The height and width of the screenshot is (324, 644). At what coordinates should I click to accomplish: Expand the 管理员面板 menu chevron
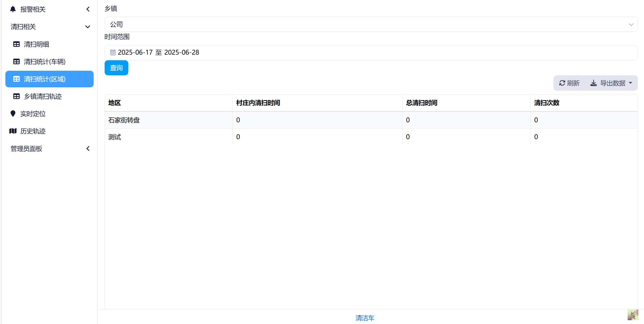coord(88,149)
